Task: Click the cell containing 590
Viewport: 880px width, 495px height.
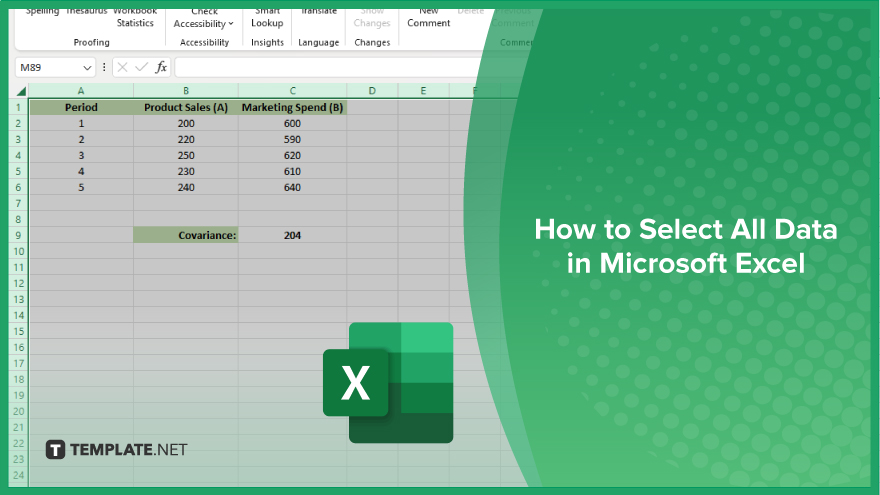Action: pyautogui.click(x=292, y=139)
